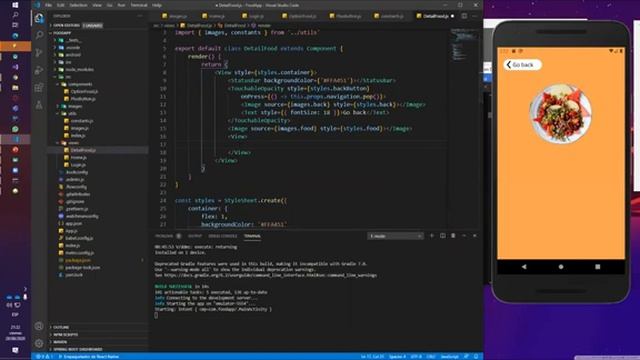This screenshot has height=360, width=640.
Task: Switch to the PROBLEMS panel tab
Action: tap(164, 236)
